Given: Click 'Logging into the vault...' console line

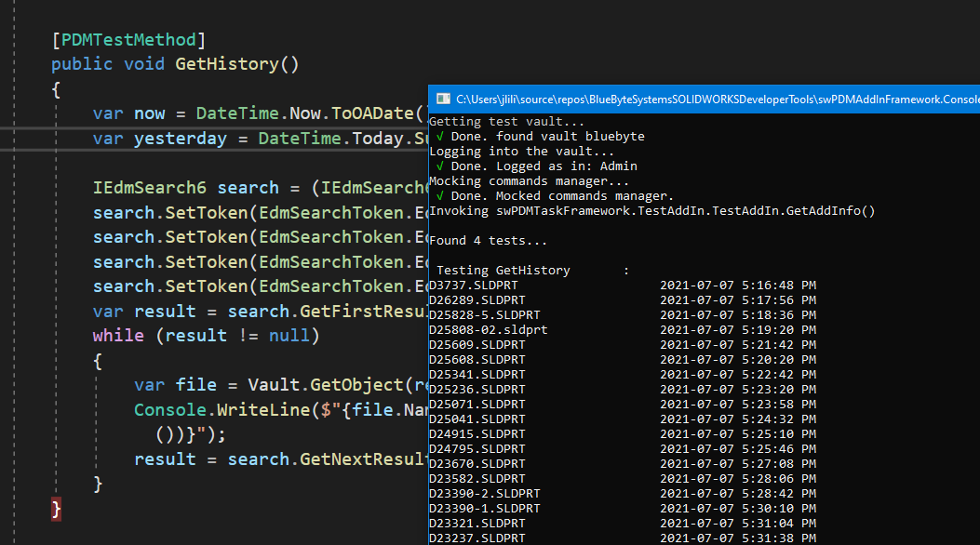Looking at the screenshot, I should 522,152.
